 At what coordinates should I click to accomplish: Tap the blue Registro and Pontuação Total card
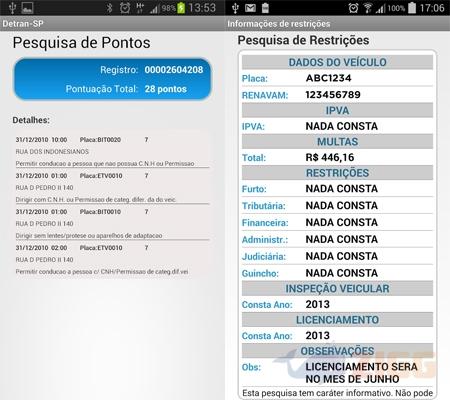click(113, 79)
